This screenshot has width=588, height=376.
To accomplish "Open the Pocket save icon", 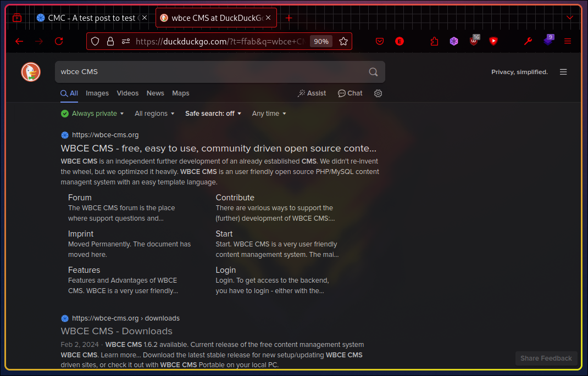I will (380, 41).
